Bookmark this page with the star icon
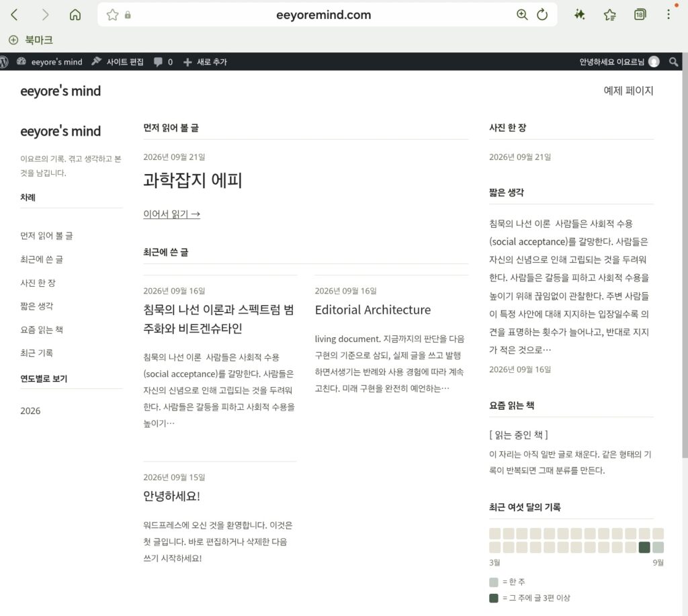This screenshot has height=616, width=688. [x=112, y=15]
